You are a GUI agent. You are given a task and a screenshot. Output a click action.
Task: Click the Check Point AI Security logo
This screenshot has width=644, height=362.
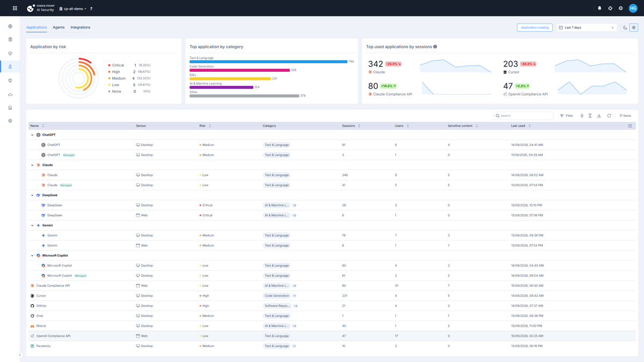point(41,8)
